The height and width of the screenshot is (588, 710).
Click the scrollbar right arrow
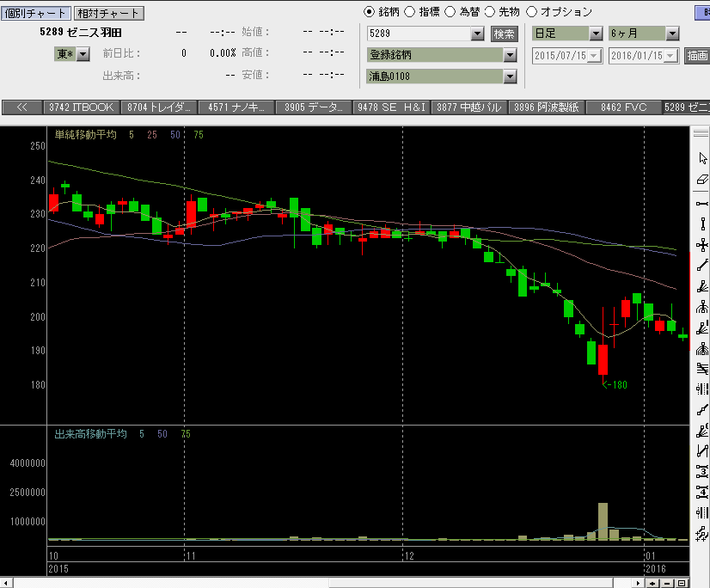pyautogui.click(x=638, y=583)
